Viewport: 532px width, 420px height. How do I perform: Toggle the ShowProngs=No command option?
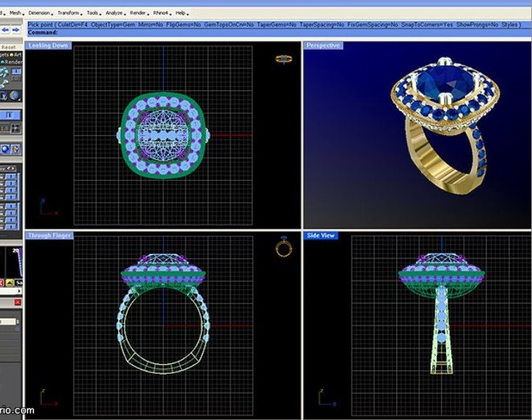click(x=477, y=24)
